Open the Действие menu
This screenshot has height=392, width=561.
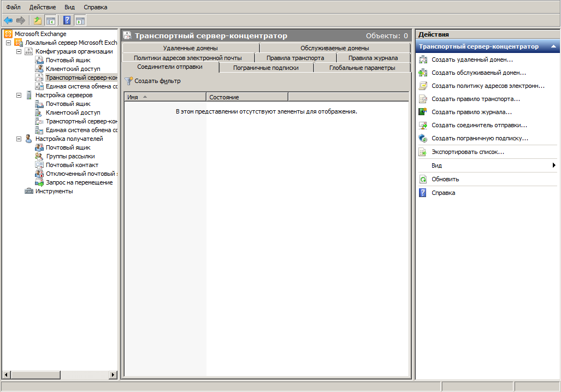(x=43, y=7)
